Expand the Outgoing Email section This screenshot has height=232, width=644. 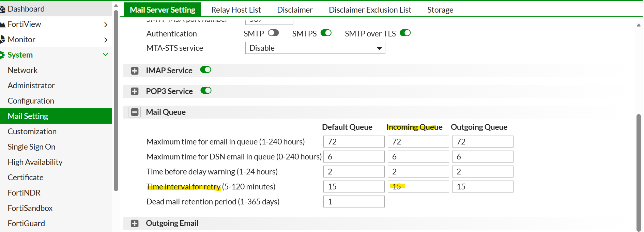coord(135,223)
